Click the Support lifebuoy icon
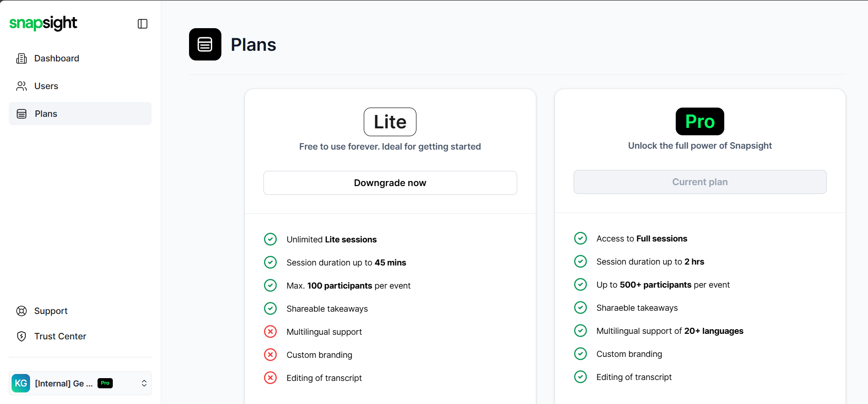Screen dimensions: 868x404 (x=21, y=311)
